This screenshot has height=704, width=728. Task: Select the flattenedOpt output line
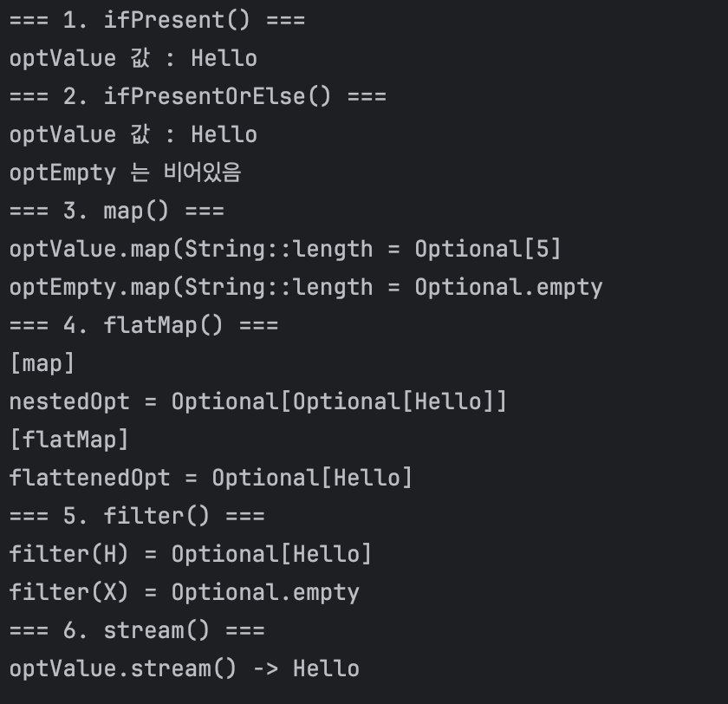[211, 478]
